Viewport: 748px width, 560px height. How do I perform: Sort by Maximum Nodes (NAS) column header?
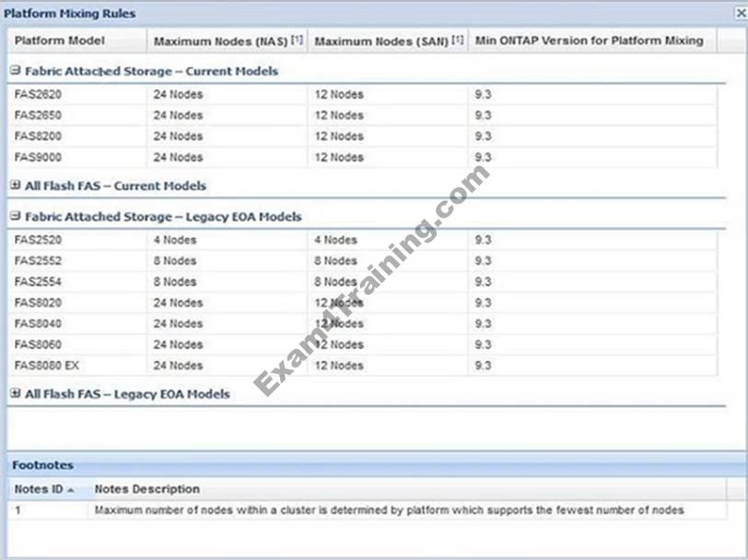click(x=228, y=41)
